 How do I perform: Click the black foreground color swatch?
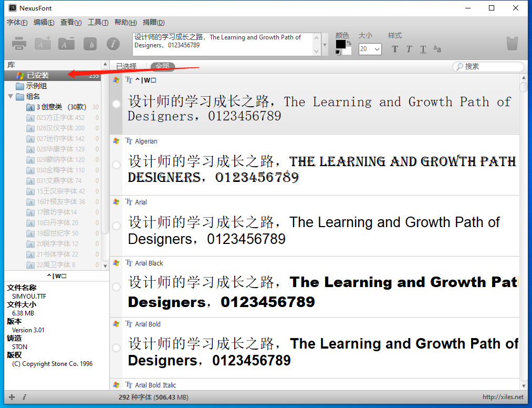click(x=341, y=44)
